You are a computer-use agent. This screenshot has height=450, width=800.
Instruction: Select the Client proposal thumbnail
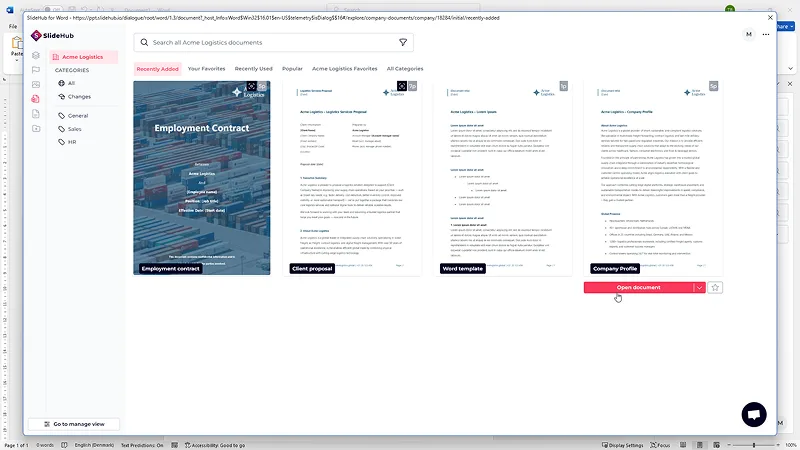click(352, 178)
